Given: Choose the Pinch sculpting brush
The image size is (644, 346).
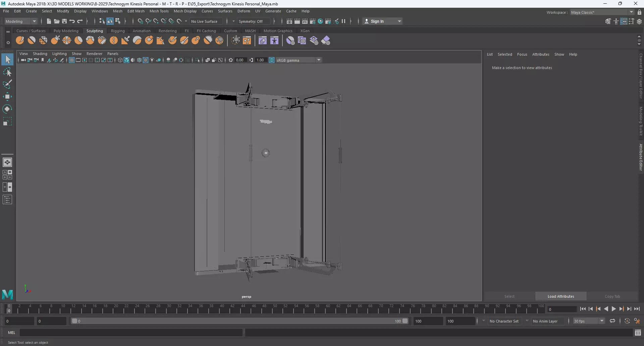Looking at the screenshot, I should (67, 41).
